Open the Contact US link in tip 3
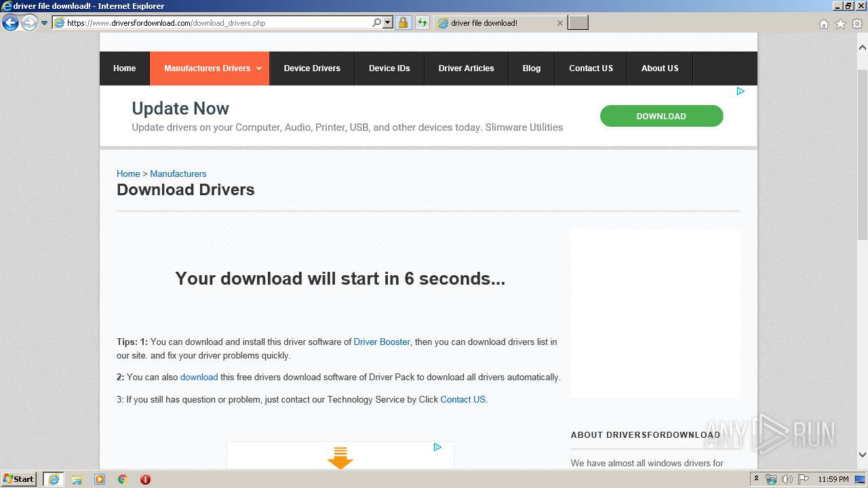This screenshot has height=488, width=868. (462, 399)
